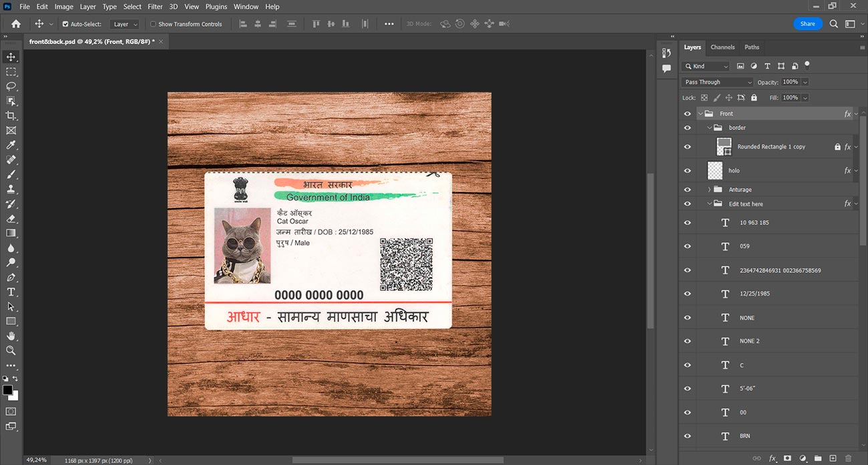
Task: Open the Layer menu
Action: [x=88, y=7]
